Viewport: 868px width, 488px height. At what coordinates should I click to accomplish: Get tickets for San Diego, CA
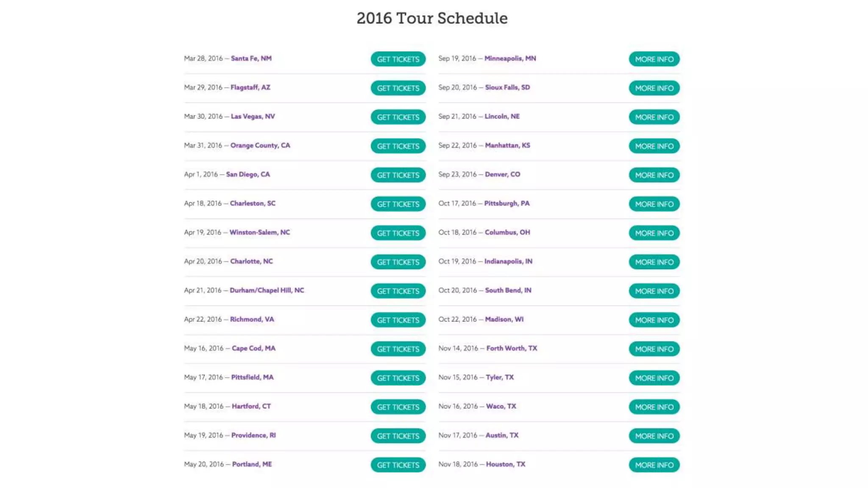coord(398,175)
